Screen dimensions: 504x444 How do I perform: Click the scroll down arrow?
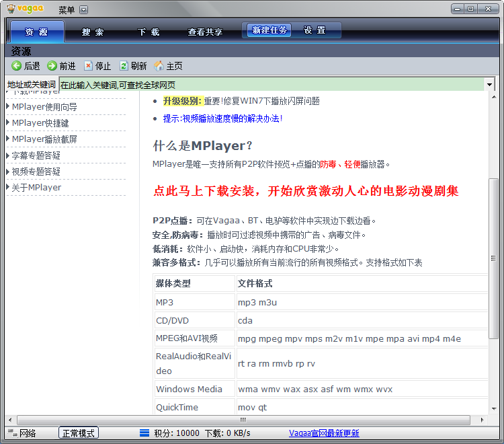click(x=494, y=409)
